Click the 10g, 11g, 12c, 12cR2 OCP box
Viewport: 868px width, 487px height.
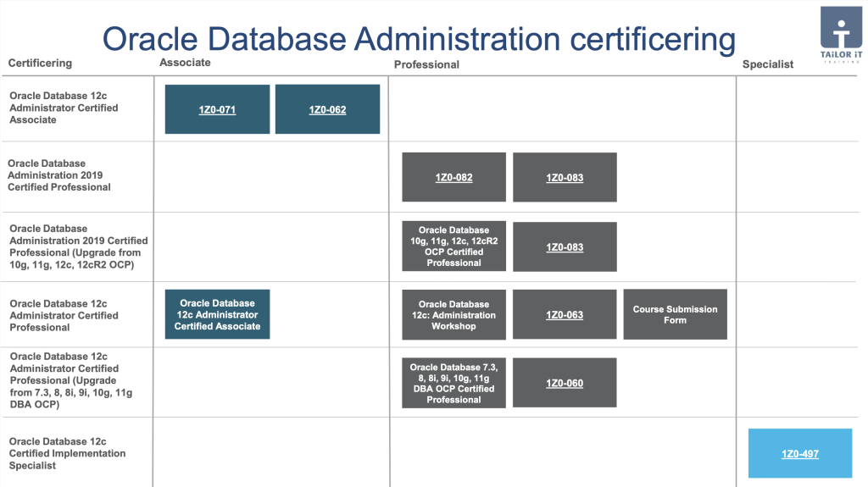[x=454, y=246]
